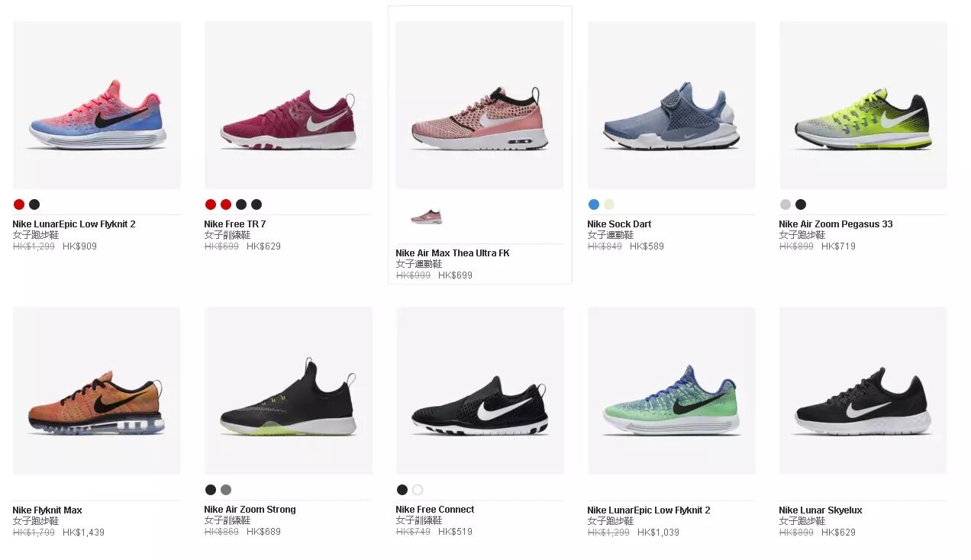Open the green LunarEpic Low Flyknit 2 image
This screenshot has width=971, height=560.
point(672,391)
